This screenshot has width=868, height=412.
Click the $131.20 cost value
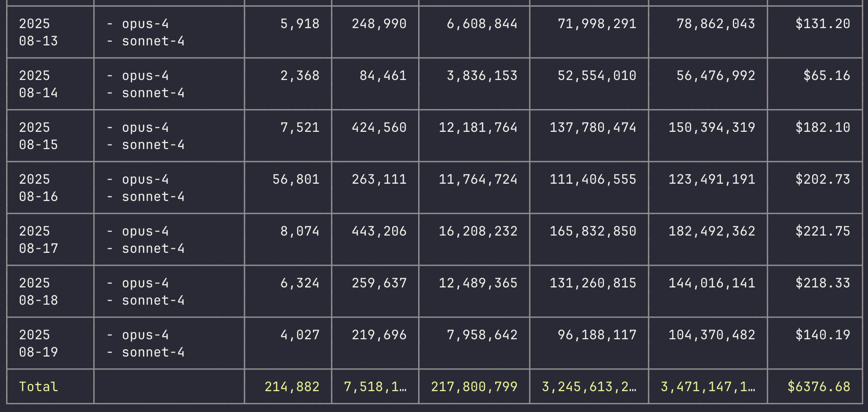coord(822,24)
